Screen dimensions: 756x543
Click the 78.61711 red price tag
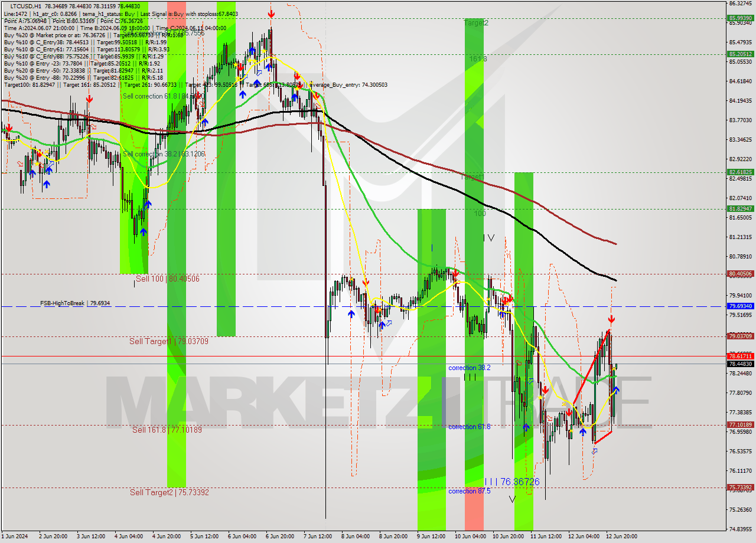[x=741, y=356]
